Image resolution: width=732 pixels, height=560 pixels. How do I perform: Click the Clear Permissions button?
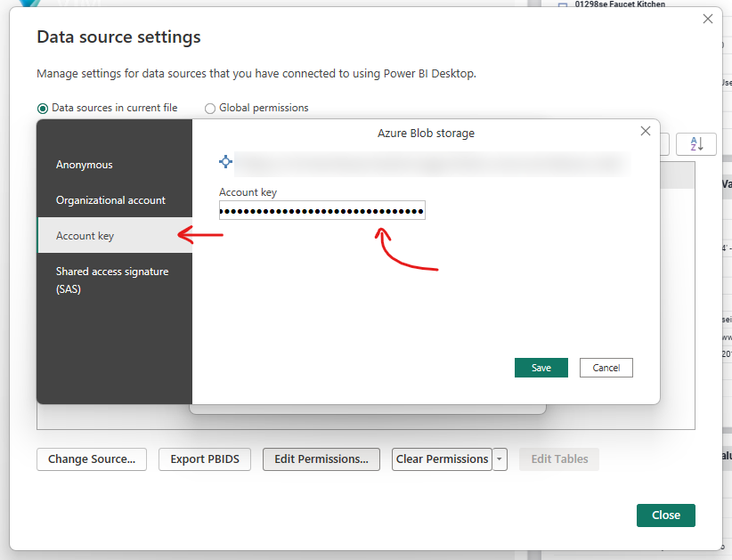[442, 459]
